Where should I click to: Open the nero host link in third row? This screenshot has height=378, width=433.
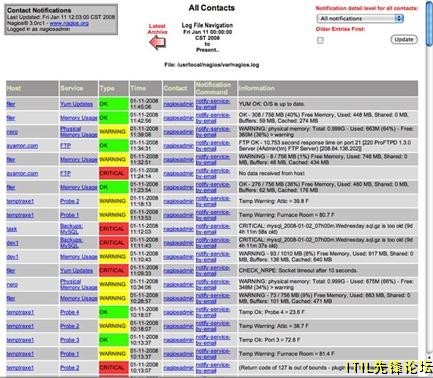coord(12,132)
